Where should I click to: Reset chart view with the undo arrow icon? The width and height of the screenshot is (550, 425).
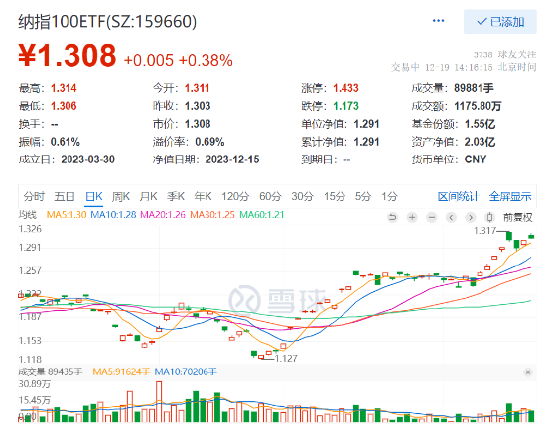point(393,217)
